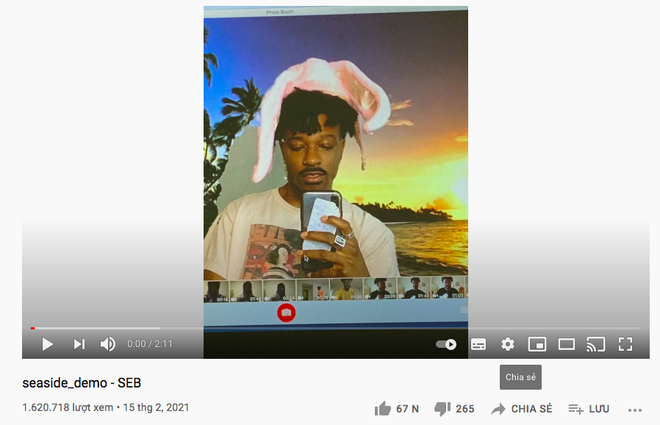Click the 0:00 / 2:11 time display
660x425 pixels.
tap(150, 344)
